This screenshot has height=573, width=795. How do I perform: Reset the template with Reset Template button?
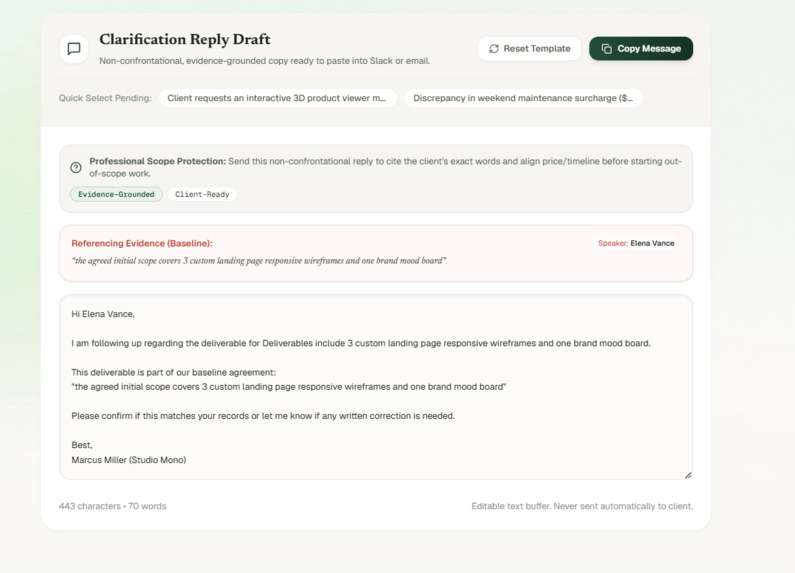529,49
